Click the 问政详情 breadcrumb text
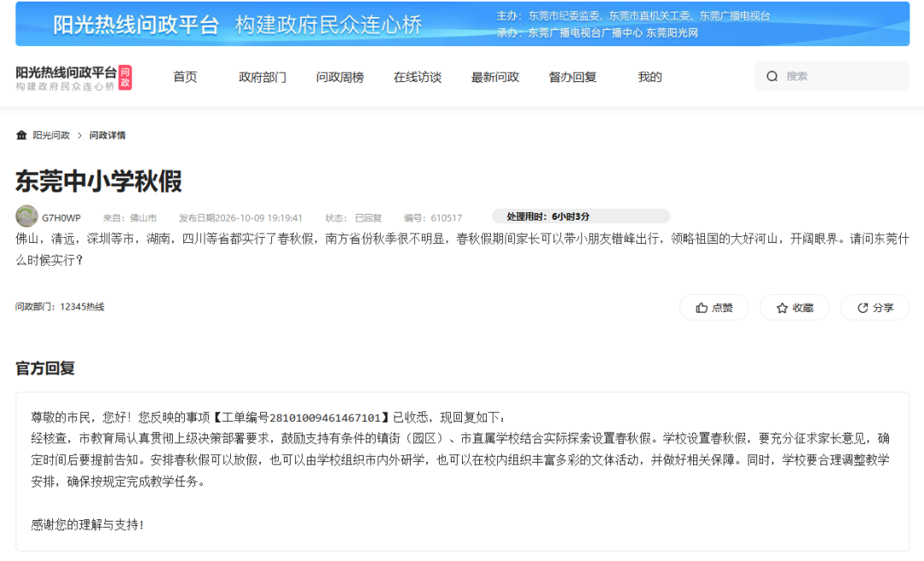 click(x=107, y=135)
